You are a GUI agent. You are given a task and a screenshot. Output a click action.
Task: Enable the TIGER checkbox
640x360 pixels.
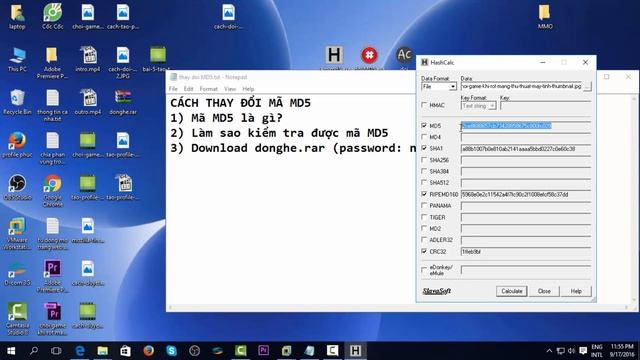pyautogui.click(x=424, y=217)
